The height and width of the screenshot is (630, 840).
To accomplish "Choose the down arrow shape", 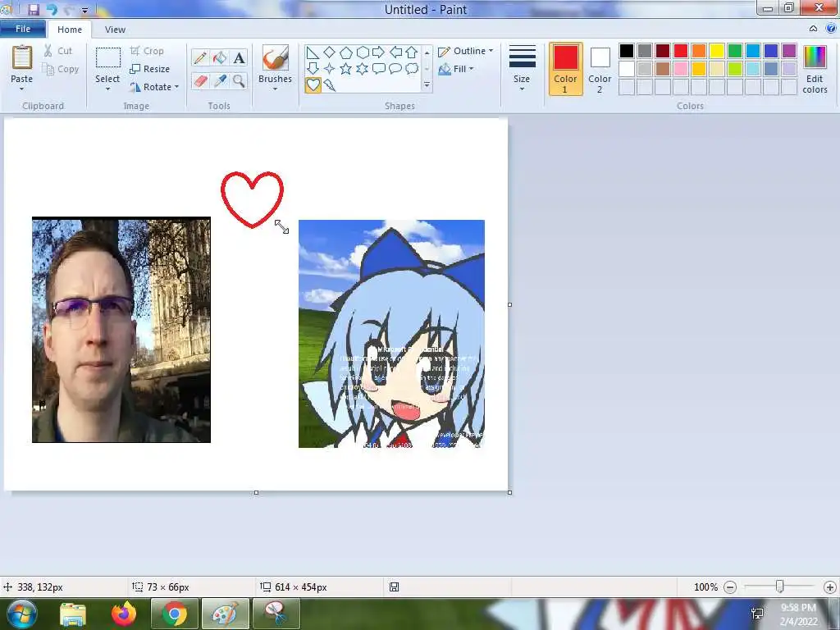I will (x=313, y=68).
